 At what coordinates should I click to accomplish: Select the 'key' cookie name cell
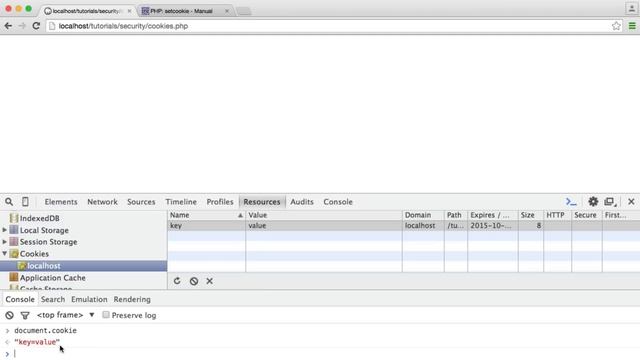[x=207, y=226]
